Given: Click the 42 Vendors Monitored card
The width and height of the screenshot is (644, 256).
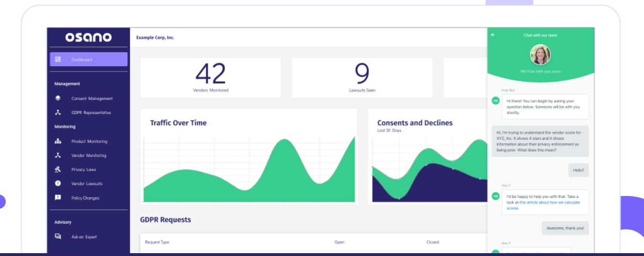Looking at the screenshot, I should [x=210, y=78].
